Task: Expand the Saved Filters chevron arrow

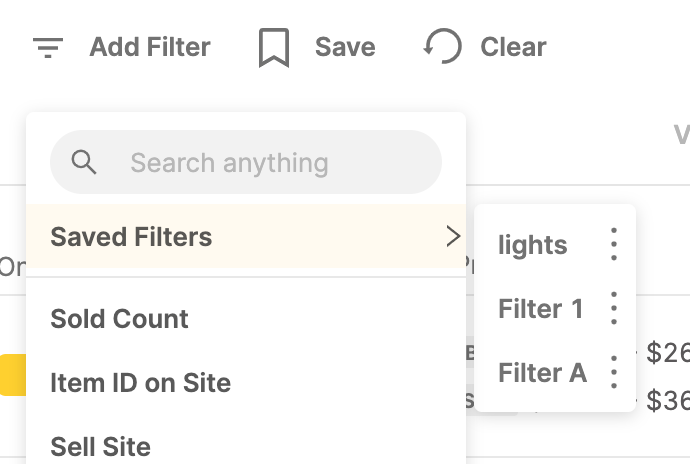Action: coord(453,236)
